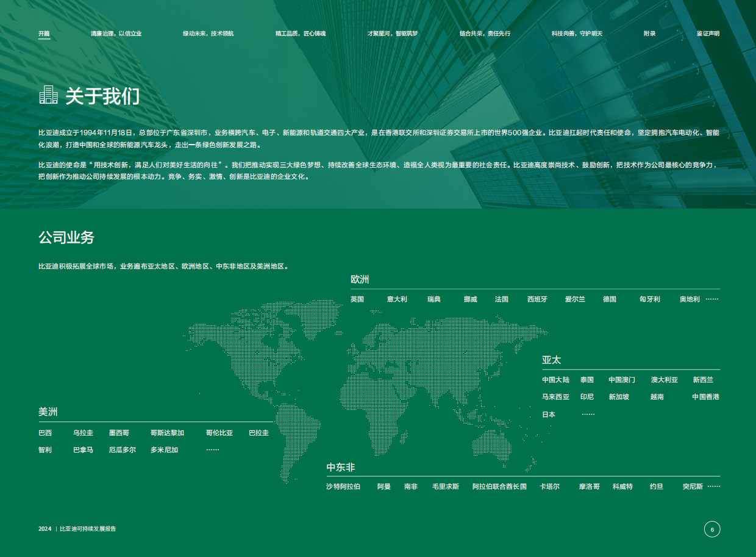Click 沙特阿拉伯 in the Middle East list

343,486
